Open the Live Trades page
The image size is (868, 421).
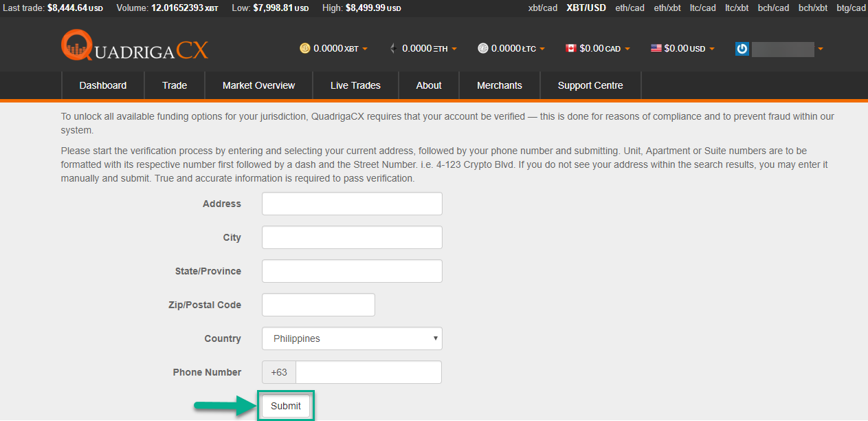point(355,85)
